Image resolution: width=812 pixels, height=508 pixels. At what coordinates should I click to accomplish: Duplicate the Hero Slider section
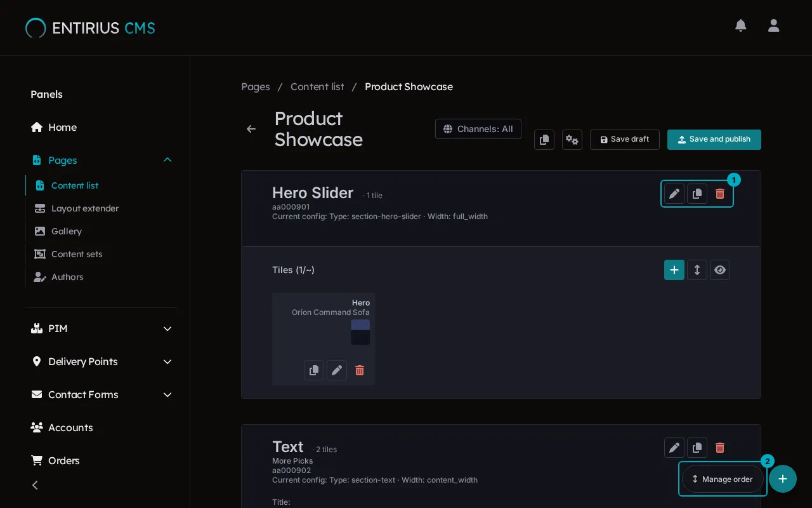(697, 194)
